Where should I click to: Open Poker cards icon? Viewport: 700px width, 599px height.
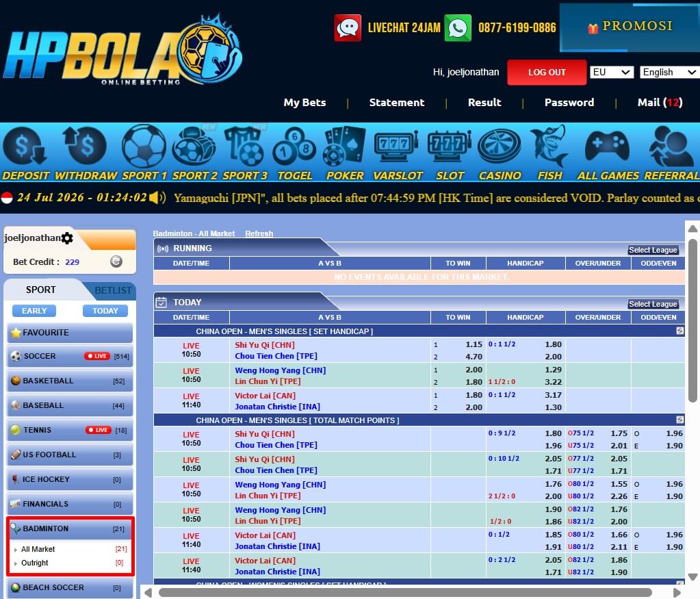point(344,146)
